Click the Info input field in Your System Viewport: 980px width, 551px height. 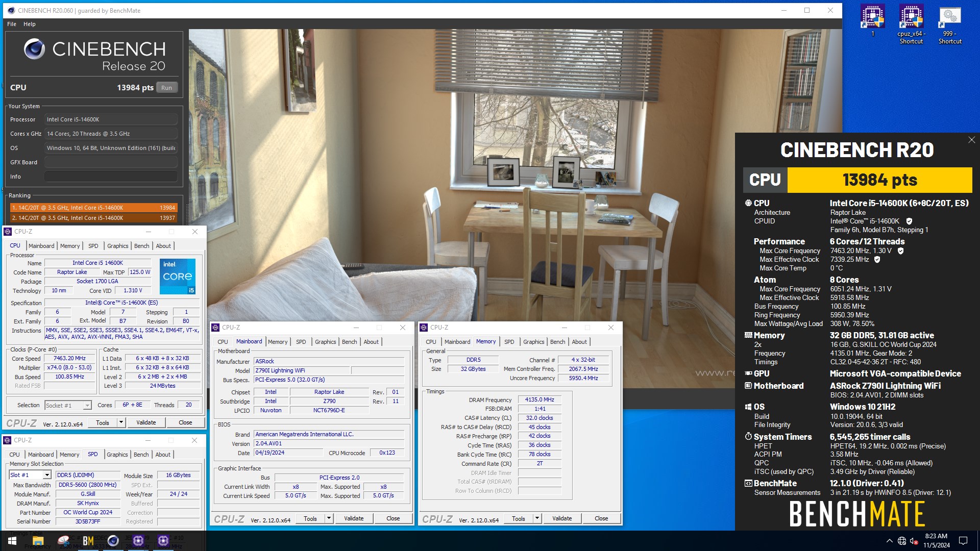pos(111,177)
